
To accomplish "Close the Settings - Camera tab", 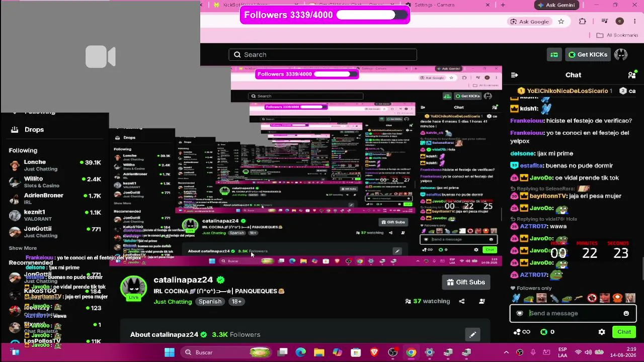I will (x=489, y=5).
